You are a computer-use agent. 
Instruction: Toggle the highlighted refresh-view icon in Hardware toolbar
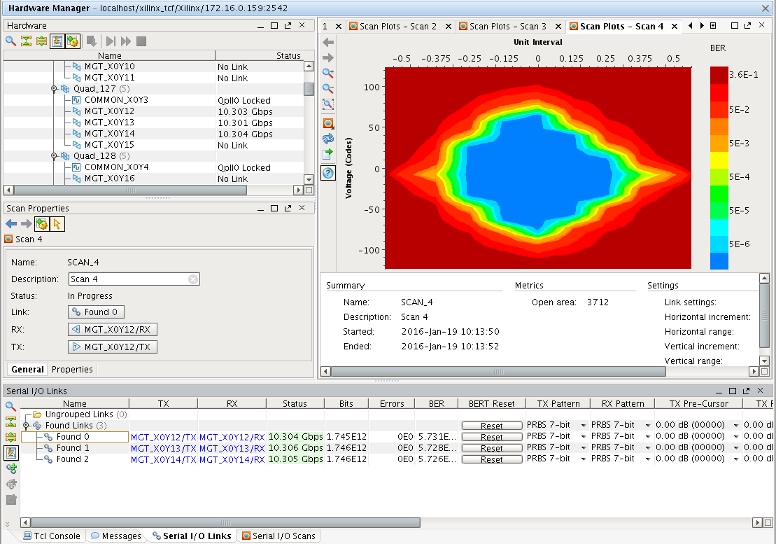57,41
